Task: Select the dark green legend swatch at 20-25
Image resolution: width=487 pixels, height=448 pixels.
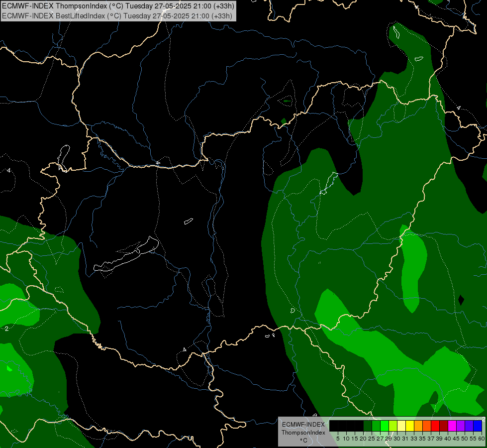Action: 368,426
